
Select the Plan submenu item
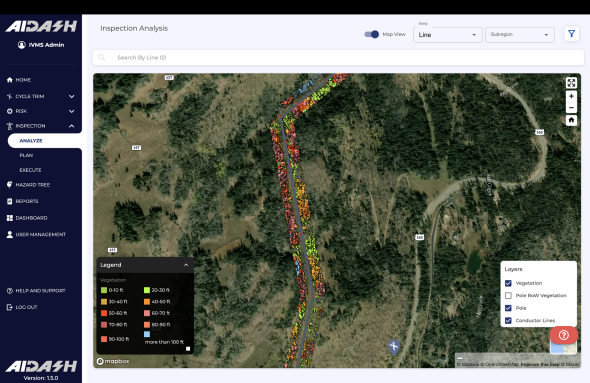point(26,155)
